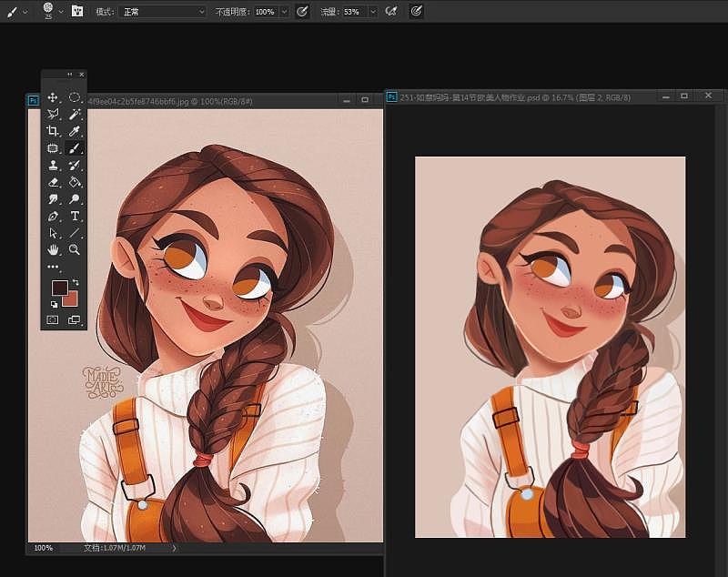Select the Crop tool
This screenshot has width=728, height=577.
click(x=53, y=131)
